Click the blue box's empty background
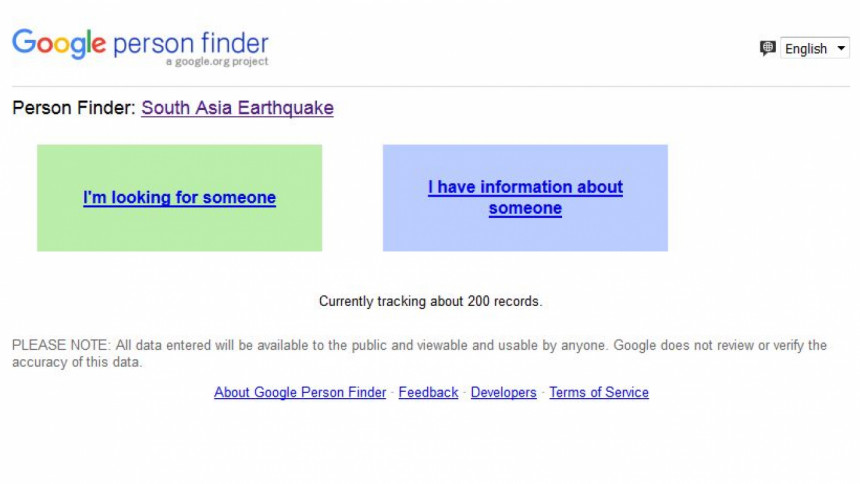The height and width of the screenshot is (484, 860). pos(525,235)
